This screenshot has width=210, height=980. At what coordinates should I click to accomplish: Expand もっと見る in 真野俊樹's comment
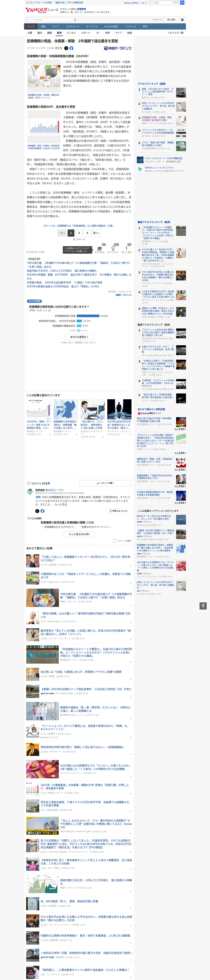coord(61,505)
